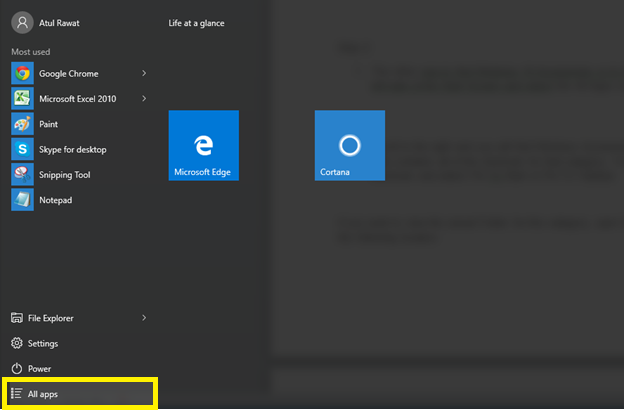Select the Skype for desktop label

[x=72, y=150]
